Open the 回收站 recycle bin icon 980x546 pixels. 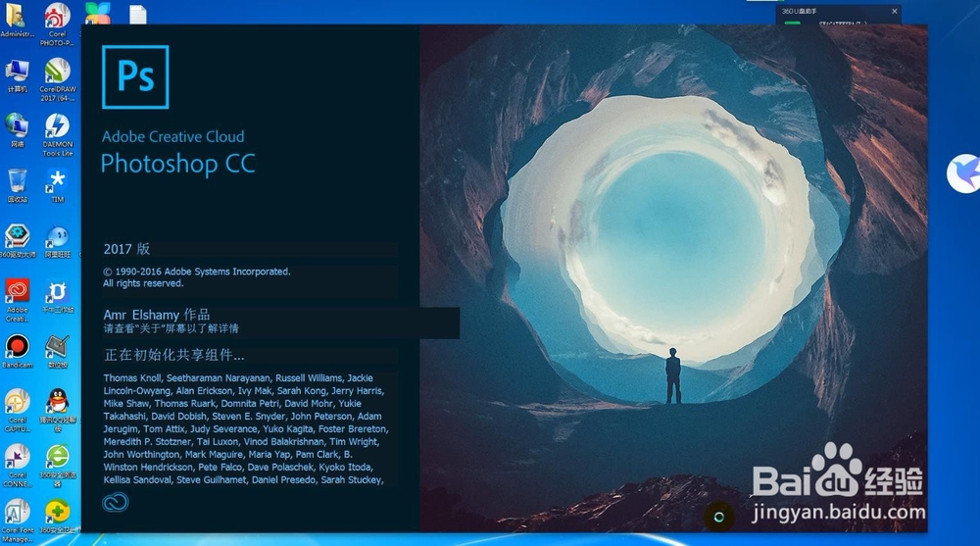pos(17,185)
